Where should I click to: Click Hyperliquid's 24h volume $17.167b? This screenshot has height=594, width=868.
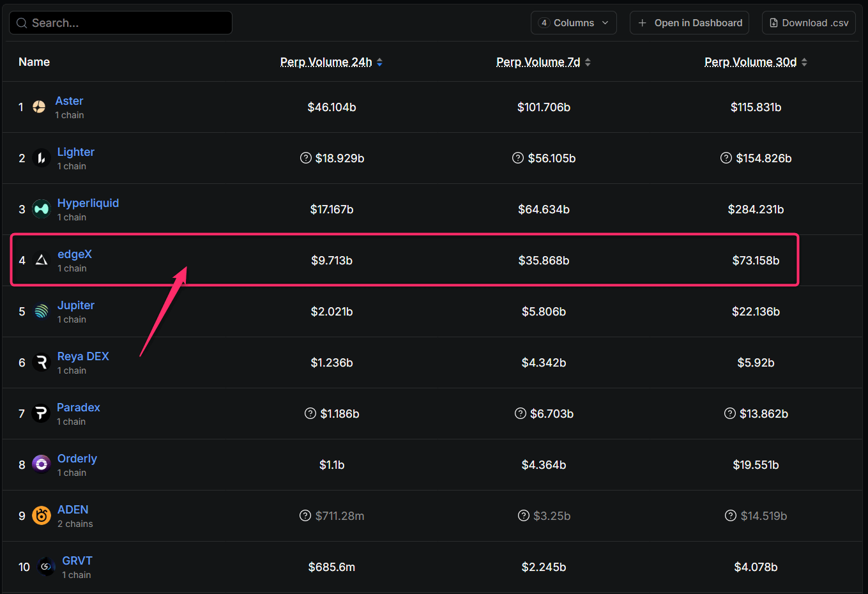(x=332, y=209)
